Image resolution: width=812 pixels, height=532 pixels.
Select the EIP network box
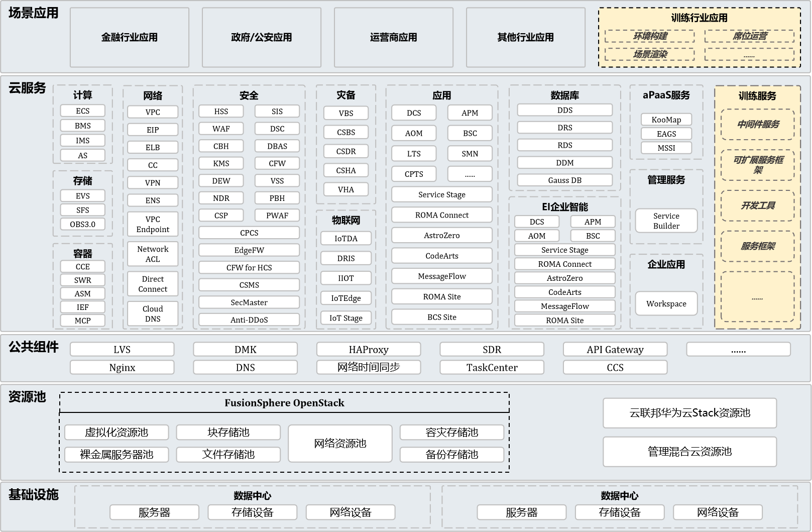point(153,130)
